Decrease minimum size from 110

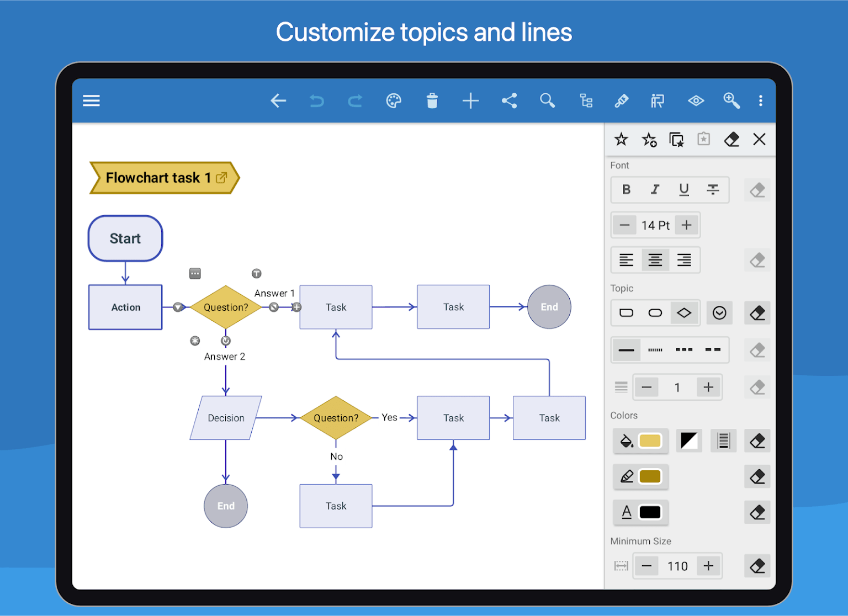click(x=646, y=566)
